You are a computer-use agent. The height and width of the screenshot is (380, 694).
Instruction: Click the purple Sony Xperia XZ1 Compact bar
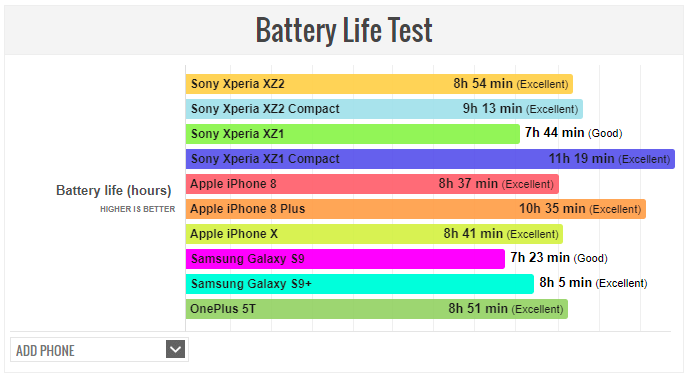pyautogui.click(x=430, y=159)
